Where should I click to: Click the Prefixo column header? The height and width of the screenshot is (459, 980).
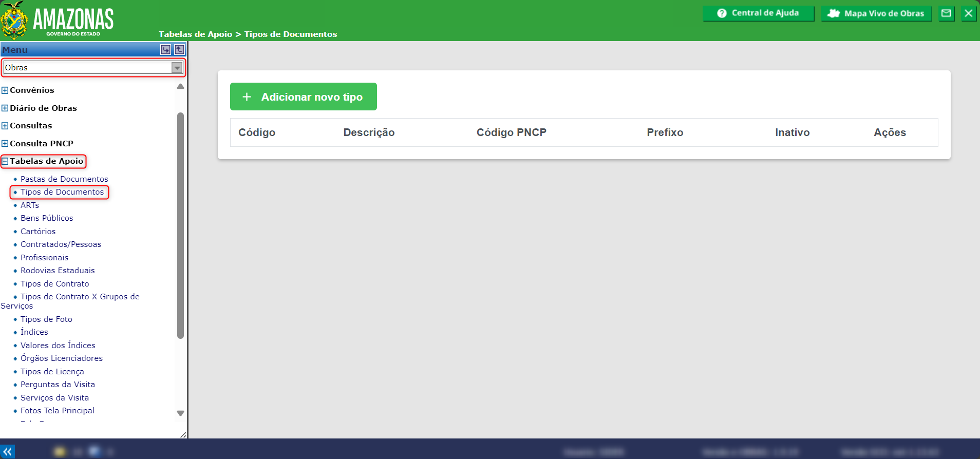[x=665, y=132]
